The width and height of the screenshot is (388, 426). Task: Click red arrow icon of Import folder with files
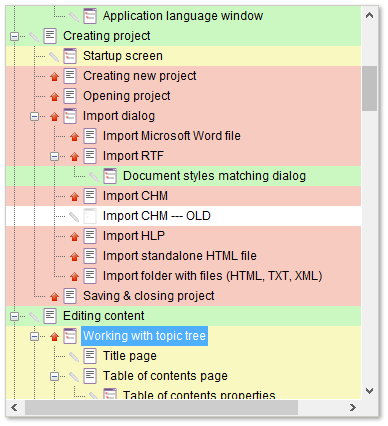tap(74, 277)
